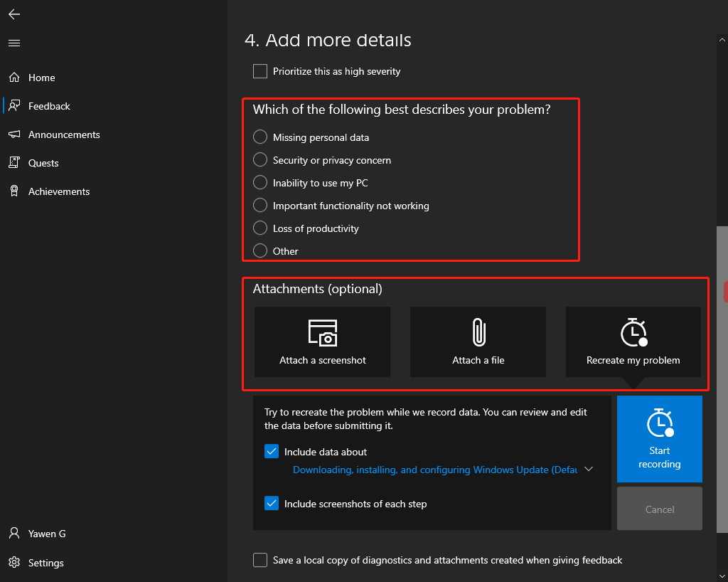Screen dimensions: 728x582
Task: Click the vertical scrollbar thumb
Action: [722, 377]
